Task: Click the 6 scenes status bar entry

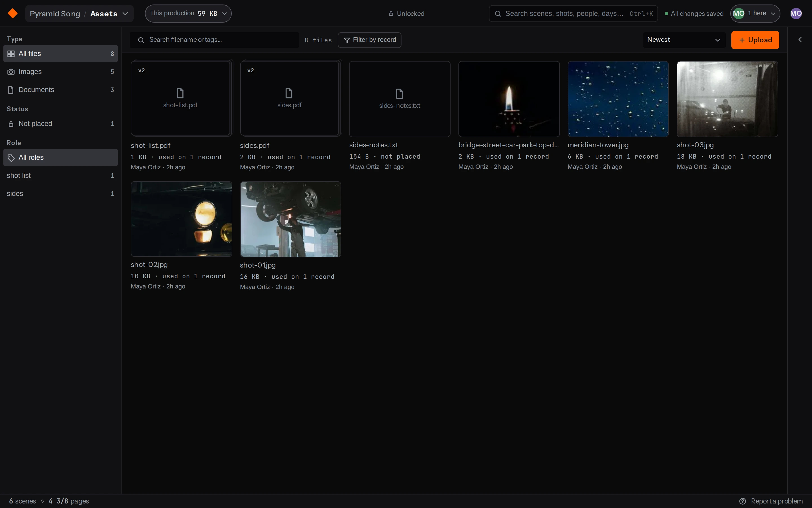Action: point(23,501)
